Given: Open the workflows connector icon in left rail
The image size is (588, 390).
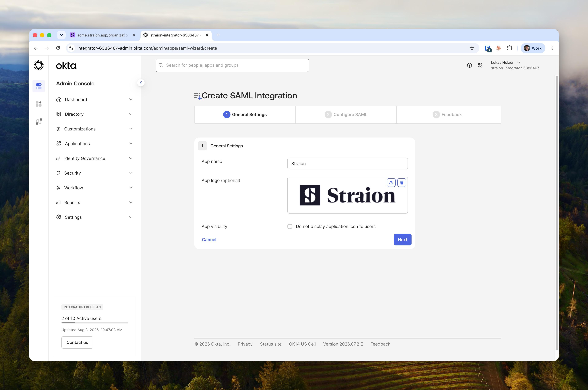Looking at the screenshot, I should [x=39, y=121].
